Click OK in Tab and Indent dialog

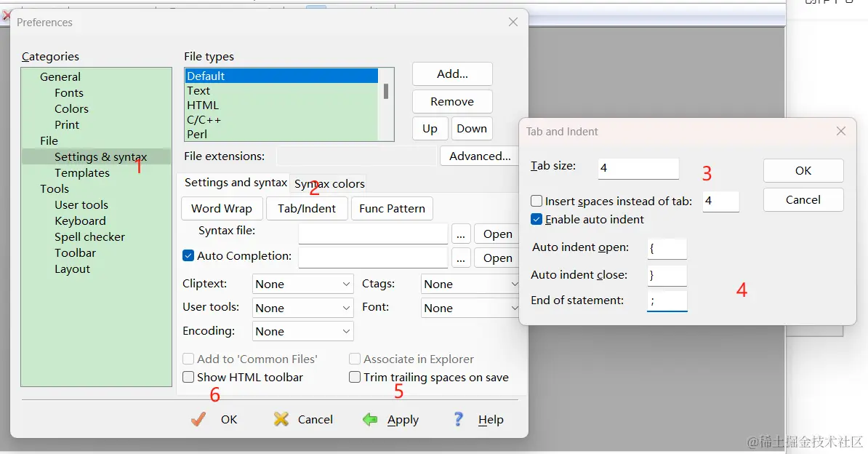tap(803, 171)
